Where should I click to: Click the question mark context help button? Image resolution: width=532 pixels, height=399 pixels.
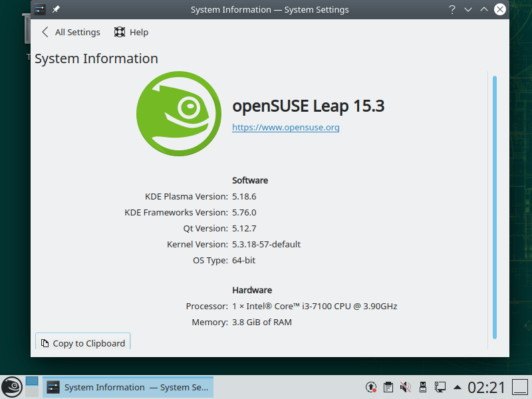pyautogui.click(x=452, y=9)
